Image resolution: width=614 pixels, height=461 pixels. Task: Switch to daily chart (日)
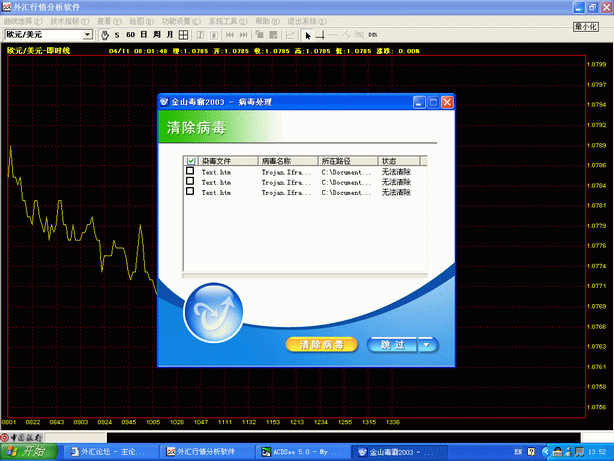144,35
